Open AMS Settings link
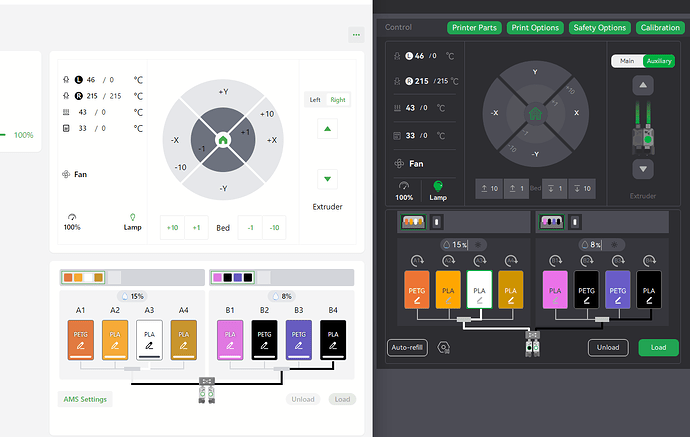 pyautogui.click(x=85, y=399)
